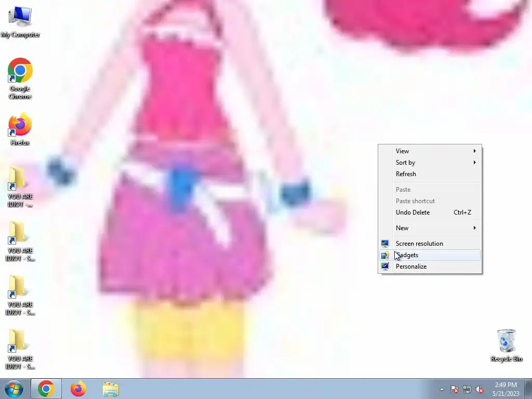Click the Show desktop strip beside the clock
The image size is (532, 399).
528,389
